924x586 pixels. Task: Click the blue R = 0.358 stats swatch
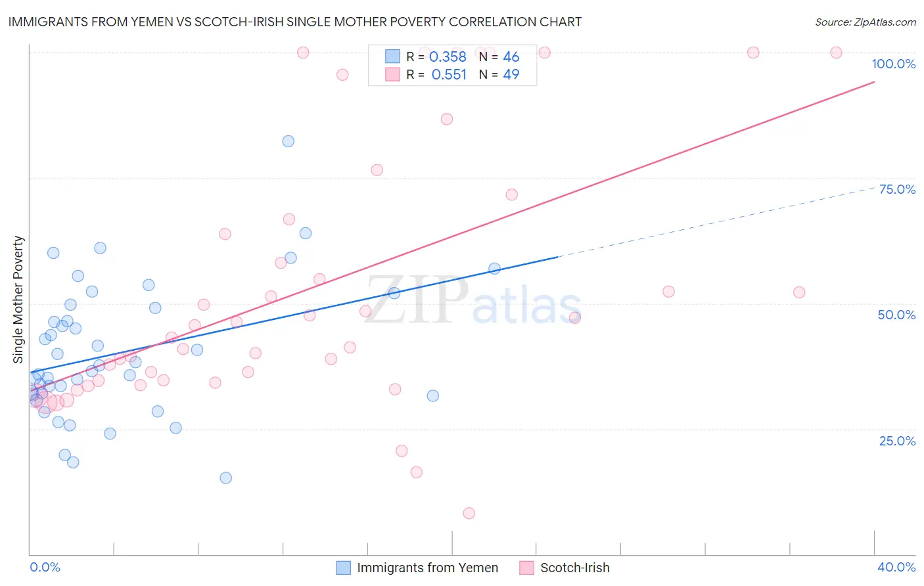click(392, 56)
